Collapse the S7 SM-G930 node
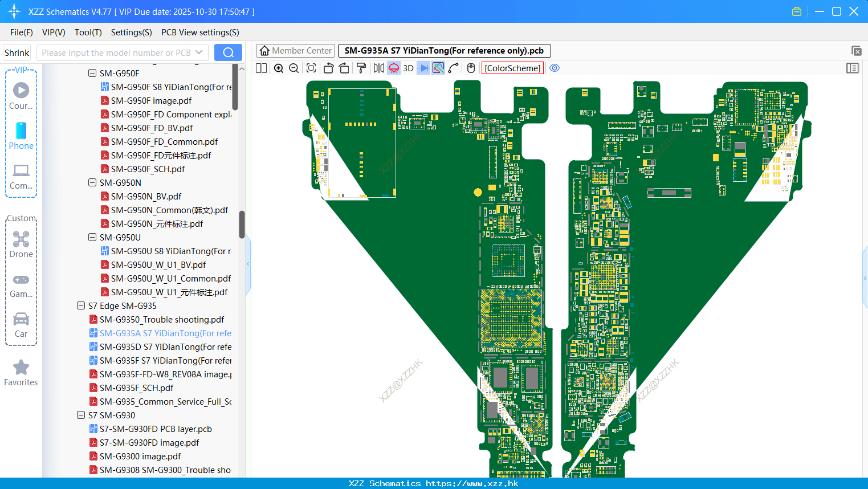 [x=81, y=415]
